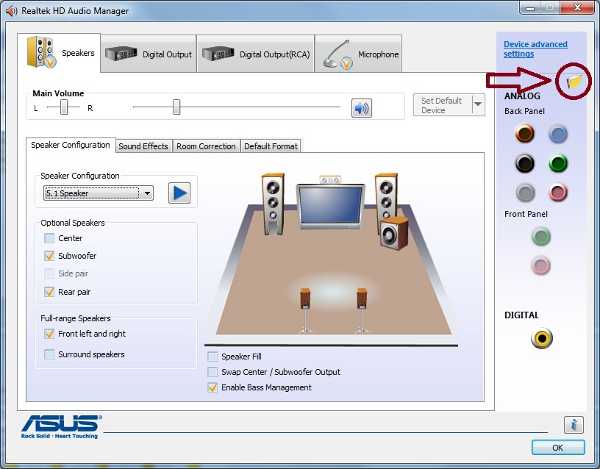
Task: Toggle the Side pair checkbox
Action: click(49, 274)
